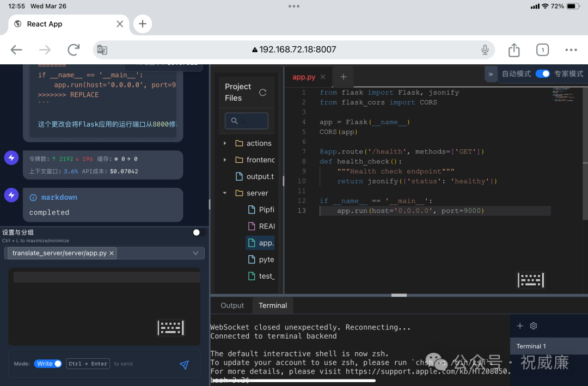Open the pyte file in server folder
Viewport: 588px width, 386px height.
(x=261, y=260)
